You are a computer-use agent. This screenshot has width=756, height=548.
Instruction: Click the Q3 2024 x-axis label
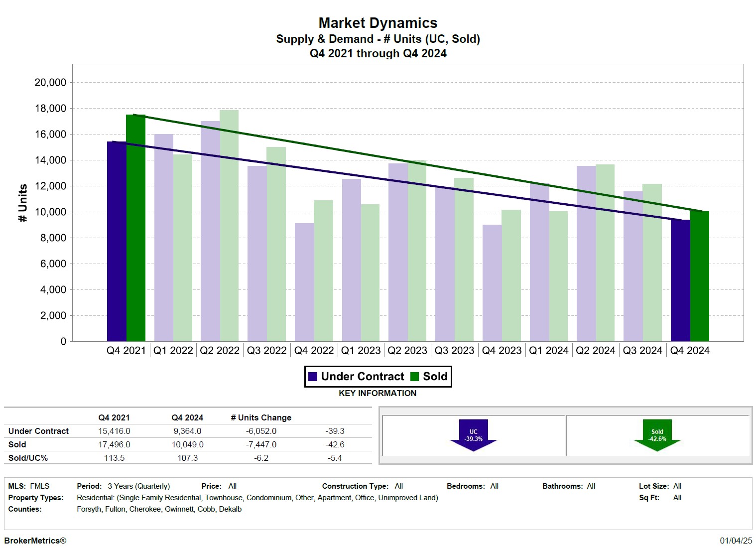pos(642,351)
